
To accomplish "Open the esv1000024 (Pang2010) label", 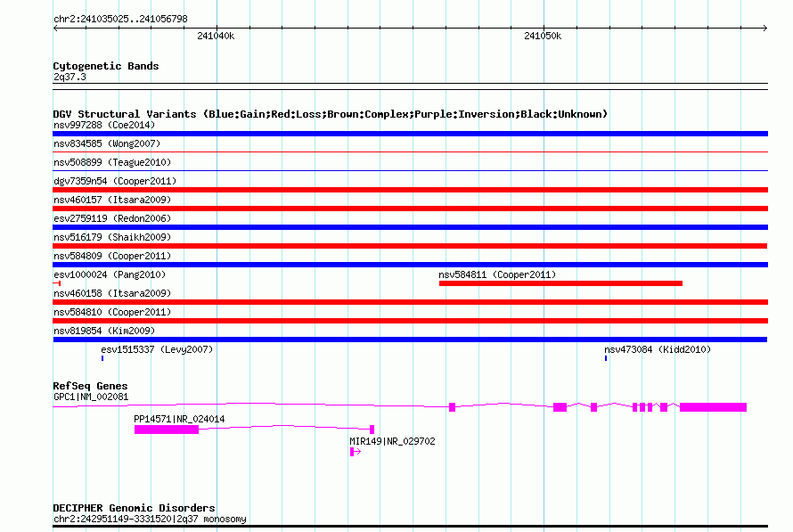I will pyautogui.click(x=110, y=274).
